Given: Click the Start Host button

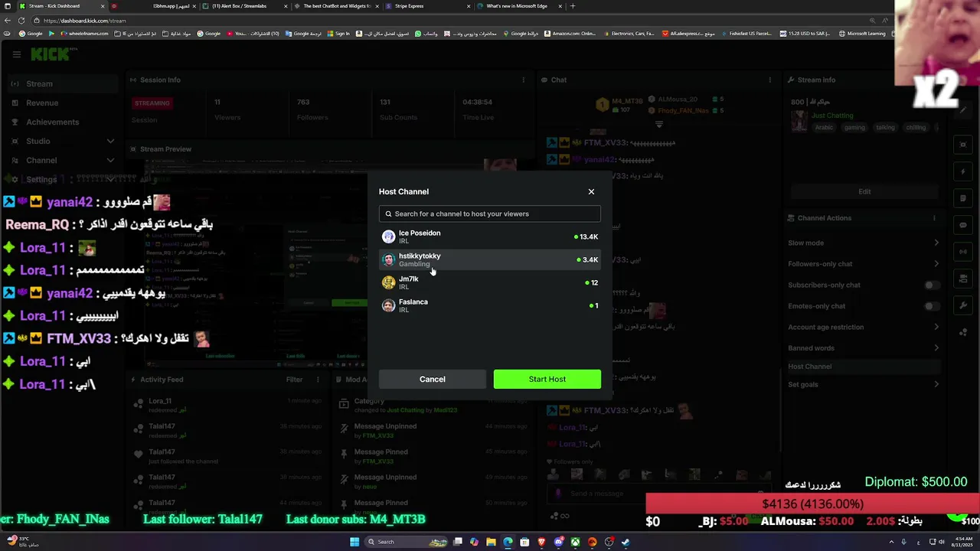Looking at the screenshot, I should [x=547, y=379].
